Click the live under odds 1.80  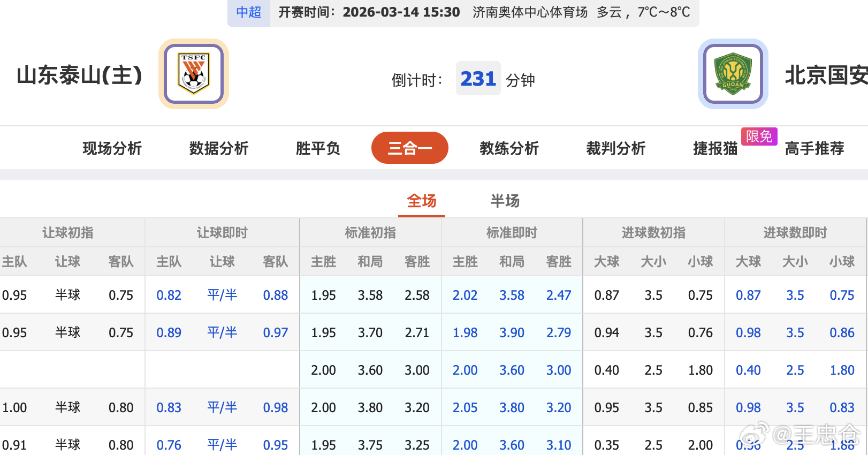pyautogui.click(x=842, y=370)
